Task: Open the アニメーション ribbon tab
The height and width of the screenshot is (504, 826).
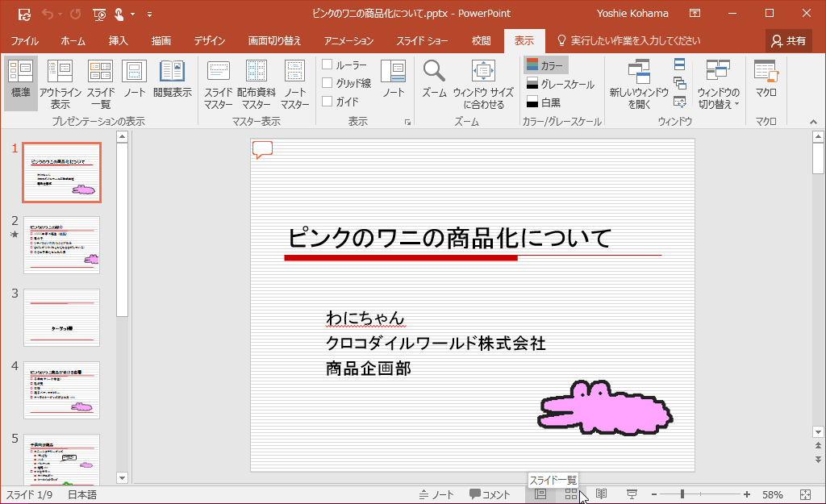Action: coord(347,40)
